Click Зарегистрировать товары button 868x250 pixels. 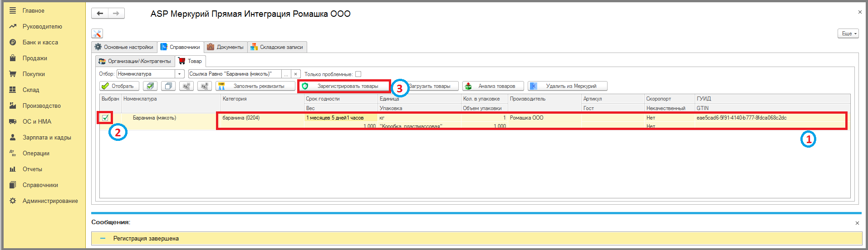point(343,86)
